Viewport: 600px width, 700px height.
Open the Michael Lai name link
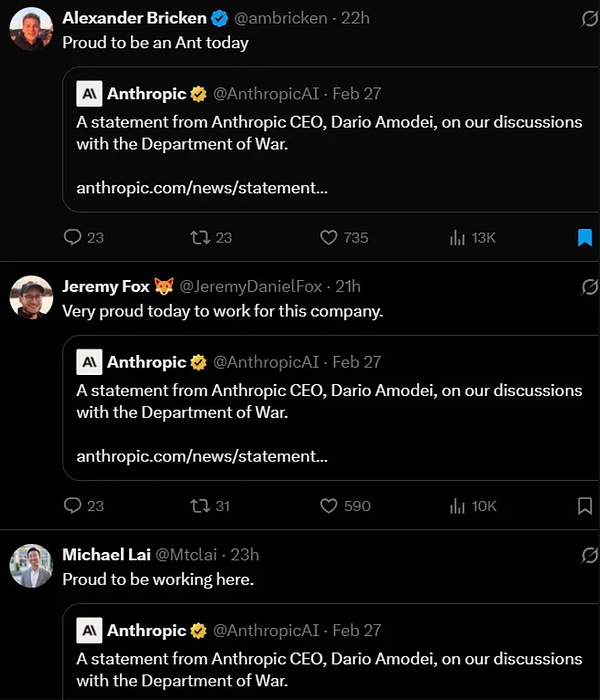(106, 554)
